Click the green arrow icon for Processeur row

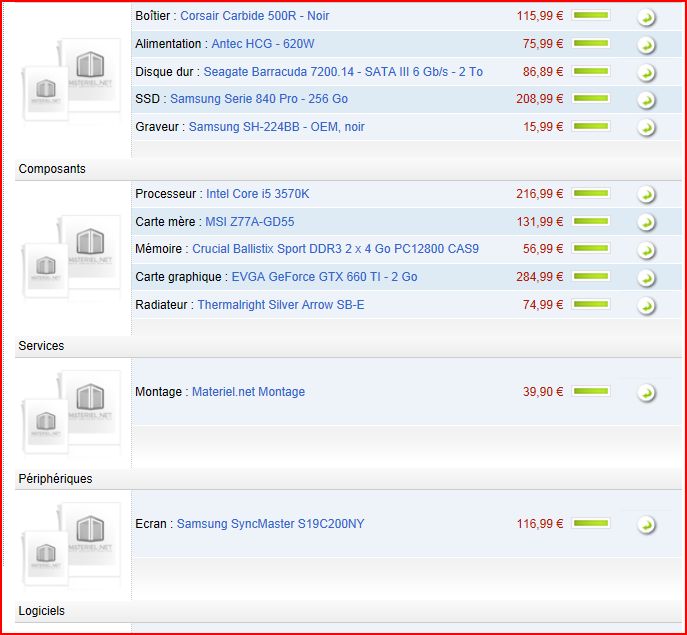point(646,195)
